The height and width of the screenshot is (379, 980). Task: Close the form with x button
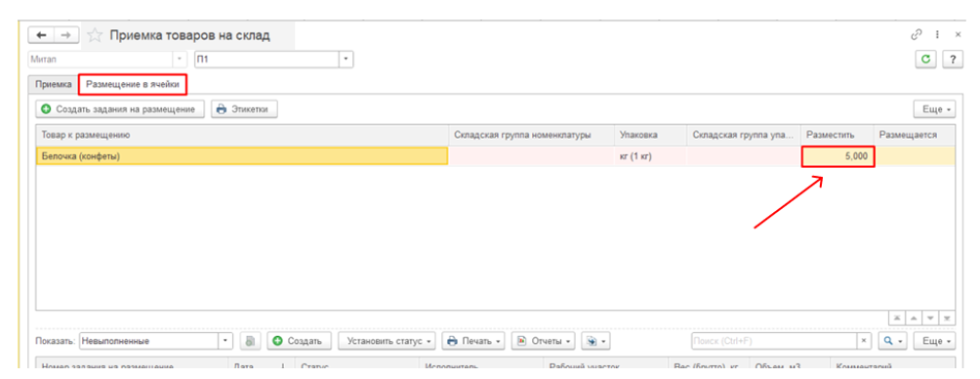coord(959,35)
